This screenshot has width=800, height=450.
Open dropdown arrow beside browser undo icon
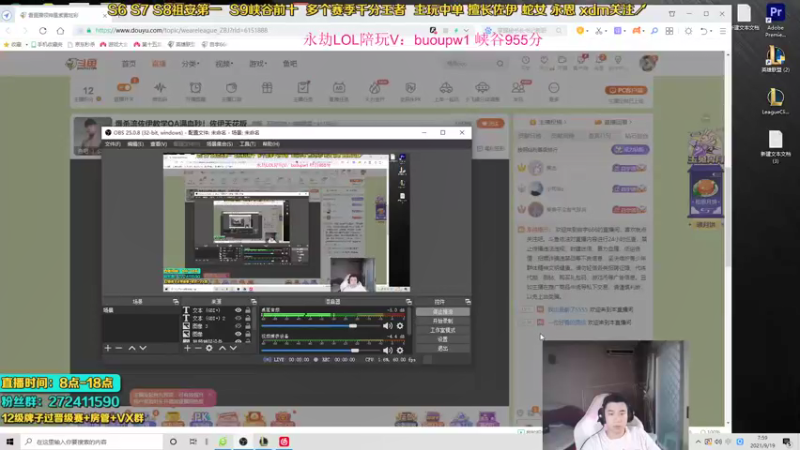[x=711, y=31]
